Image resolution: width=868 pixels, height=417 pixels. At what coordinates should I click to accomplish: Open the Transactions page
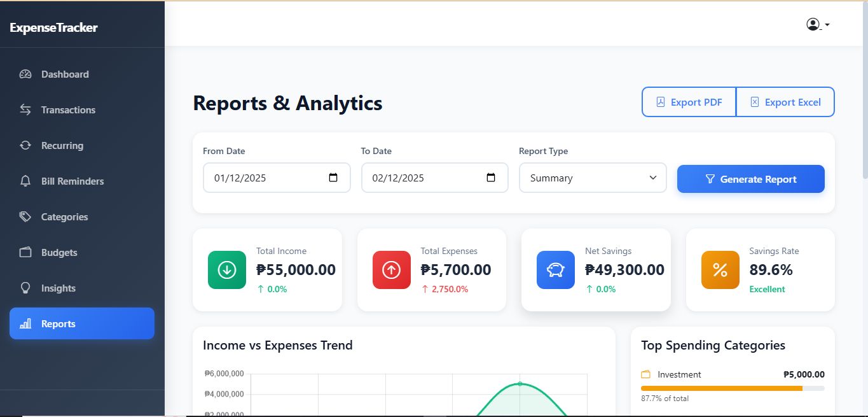pyautogui.click(x=82, y=110)
